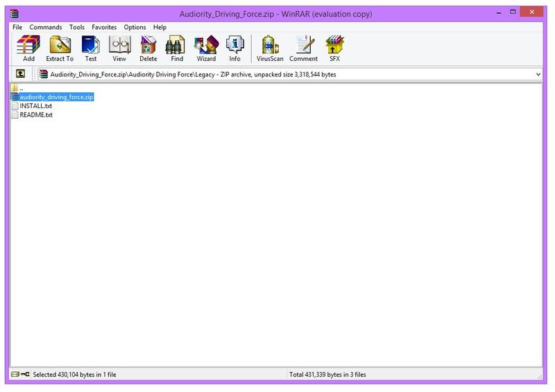
Task: Show archive Info from the toolbar
Action: pos(235,48)
